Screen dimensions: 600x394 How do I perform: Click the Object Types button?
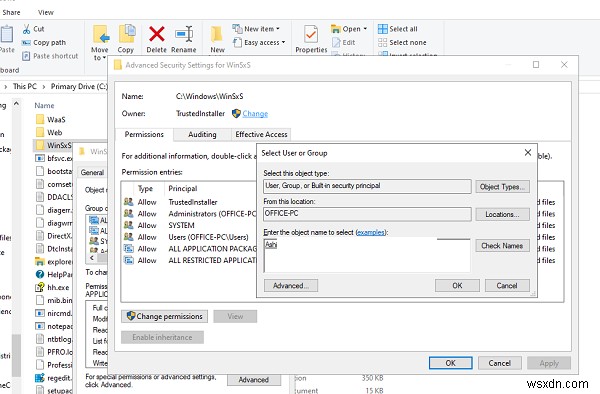click(x=502, y=187)
